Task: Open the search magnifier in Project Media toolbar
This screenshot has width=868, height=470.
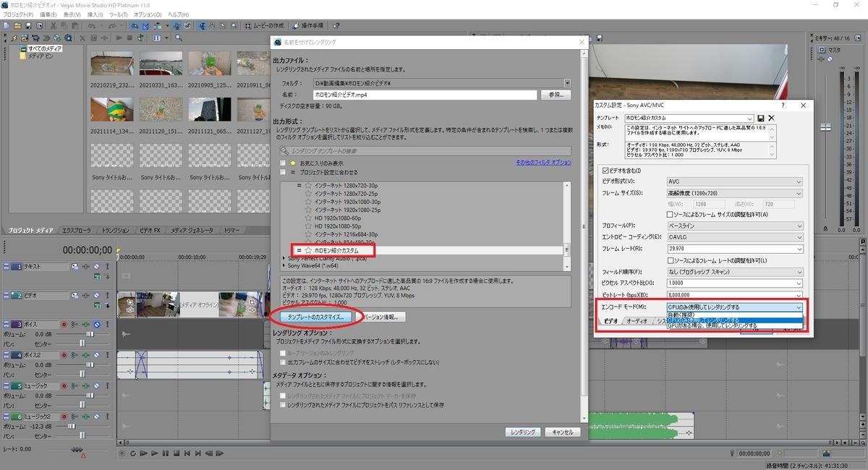Action: pos(179,38)
